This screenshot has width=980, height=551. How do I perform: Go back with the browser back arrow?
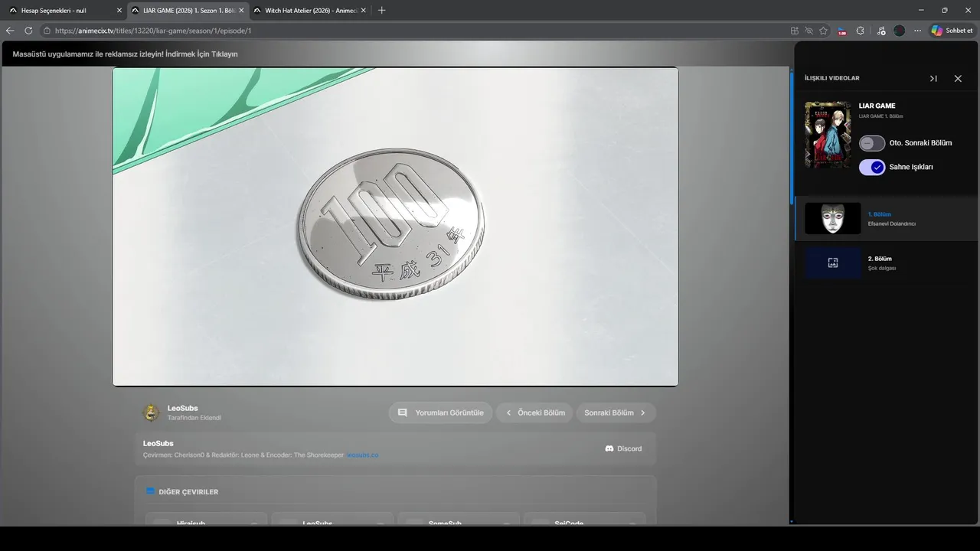[10, 31]
